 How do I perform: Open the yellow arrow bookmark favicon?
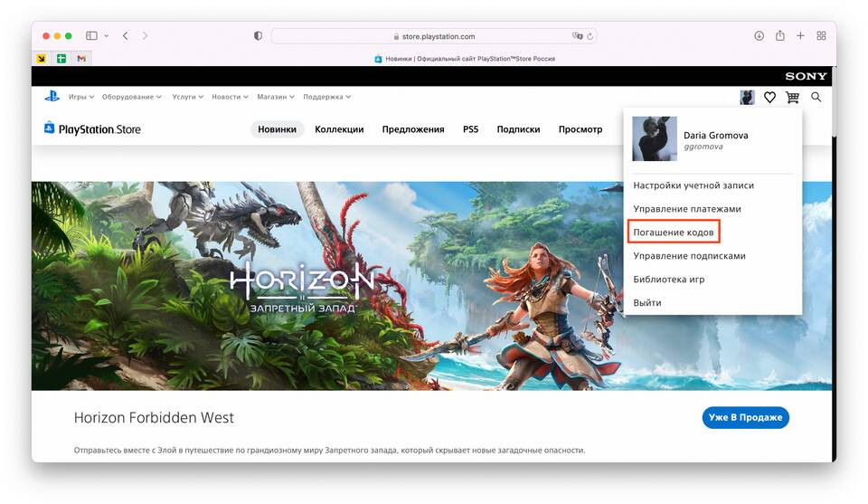(x=41, y=58)
